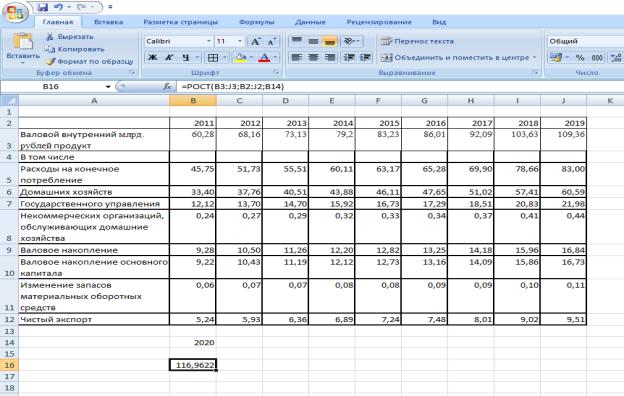Apply the 000 thousands separator format
Viewport: 624px width, 396px height.
click(x=597, y=58)
